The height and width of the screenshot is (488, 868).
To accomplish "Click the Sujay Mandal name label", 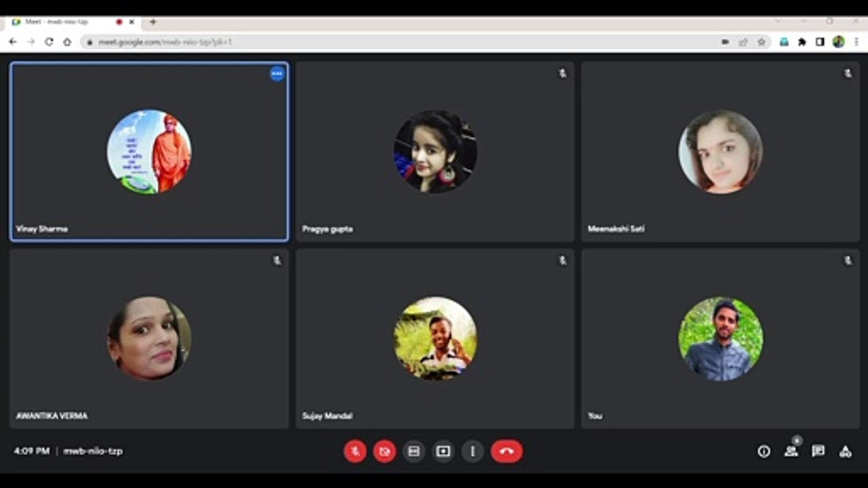I will tap(328, 415).
